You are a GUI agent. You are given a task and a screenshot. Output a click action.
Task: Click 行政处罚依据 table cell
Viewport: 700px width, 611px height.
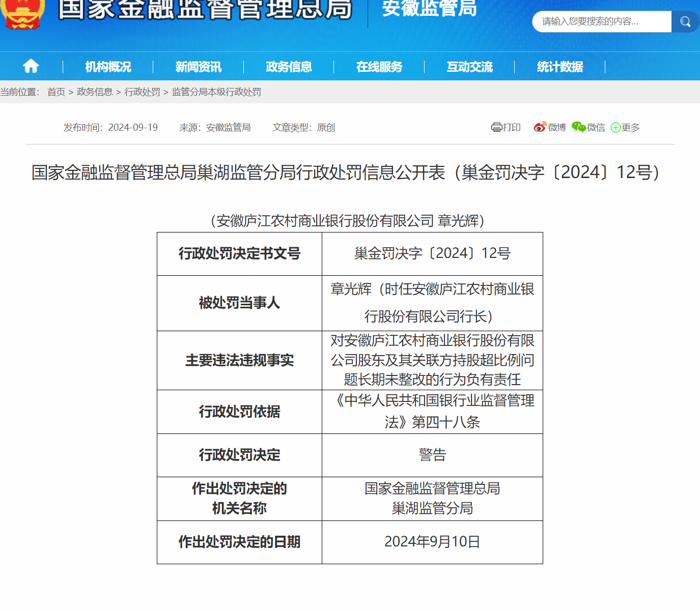239,412
